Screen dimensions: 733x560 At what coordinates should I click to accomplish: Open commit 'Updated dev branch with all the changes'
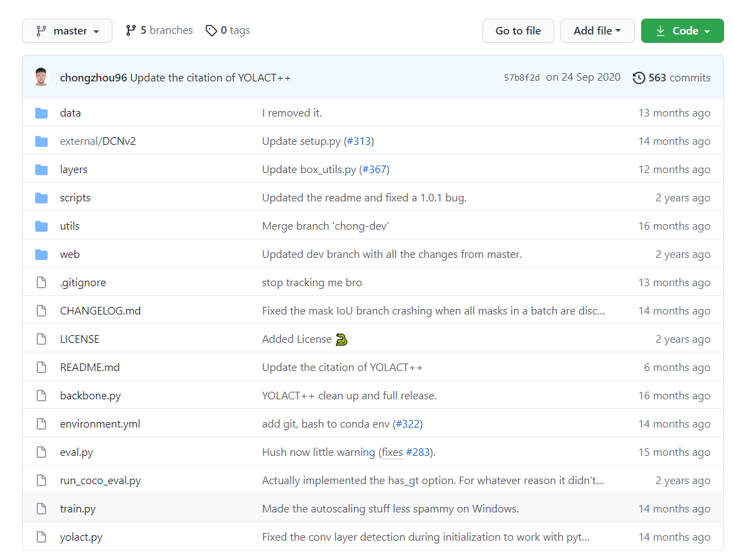tap(392, 254)
